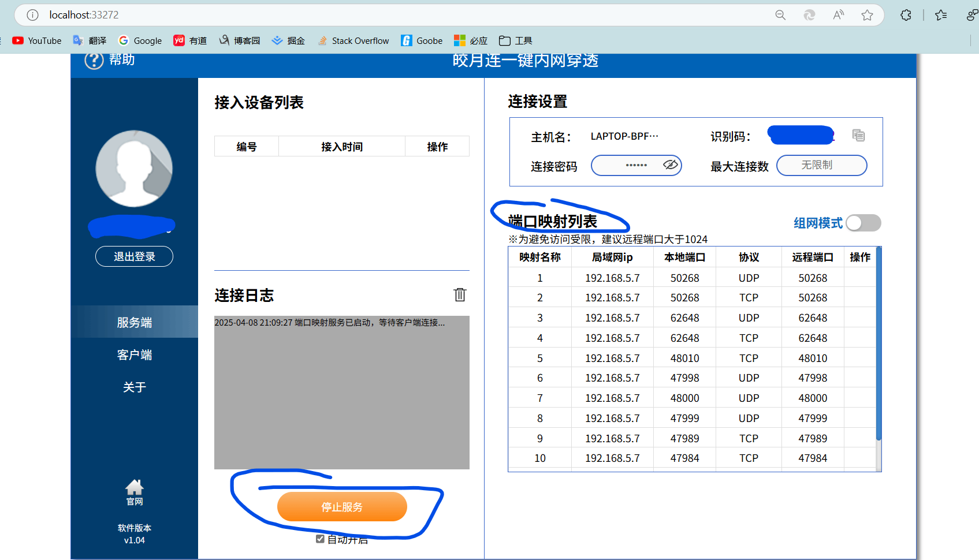The height and width of the screenshot is (560, 979).
Task: Open the Stack Overflow bookmark
Action: point(353,40)
